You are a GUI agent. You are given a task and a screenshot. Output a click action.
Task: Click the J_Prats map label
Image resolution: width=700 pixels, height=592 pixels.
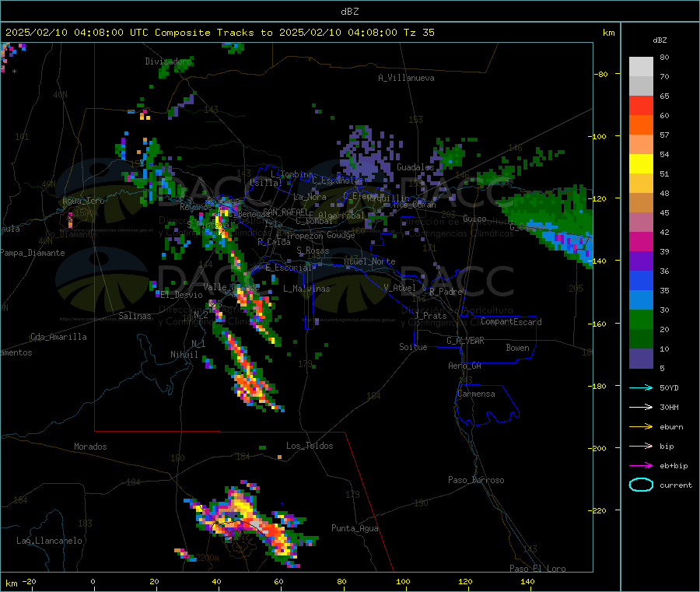pos(431,316)
